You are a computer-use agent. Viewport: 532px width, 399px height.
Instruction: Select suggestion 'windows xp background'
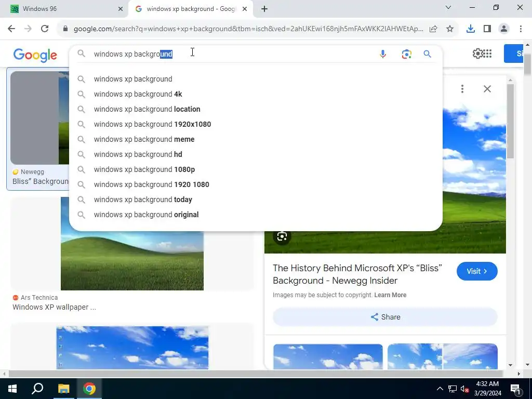click(256, 79)
